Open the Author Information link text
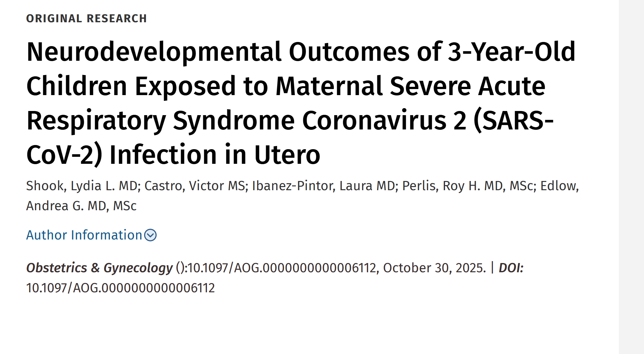Viewport: 644px width, 354px height. tap(84, 235)
